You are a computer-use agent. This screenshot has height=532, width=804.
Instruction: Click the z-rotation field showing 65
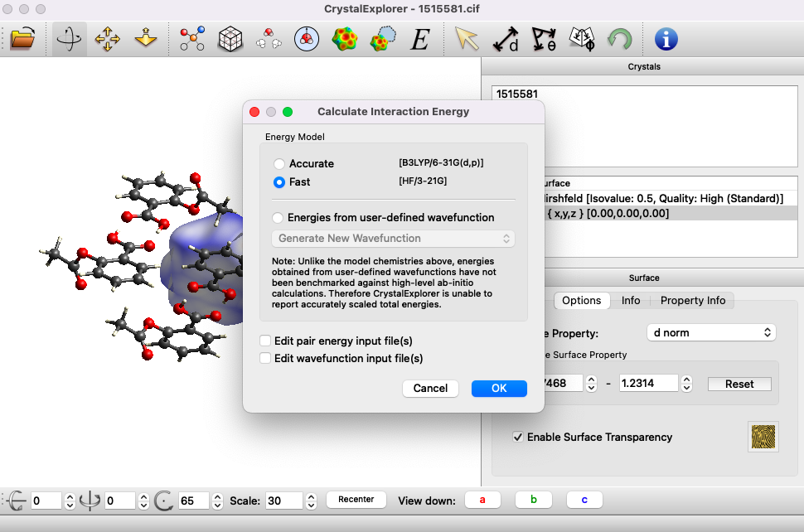pos(194,501)
